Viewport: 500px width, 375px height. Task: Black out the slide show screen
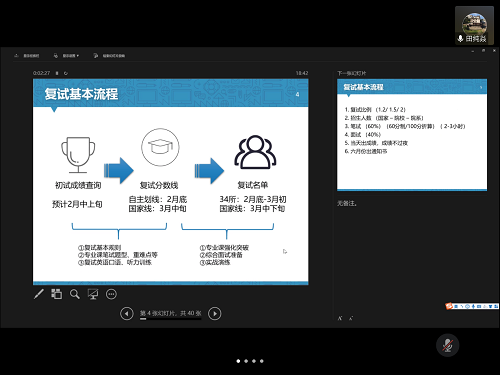93,294
